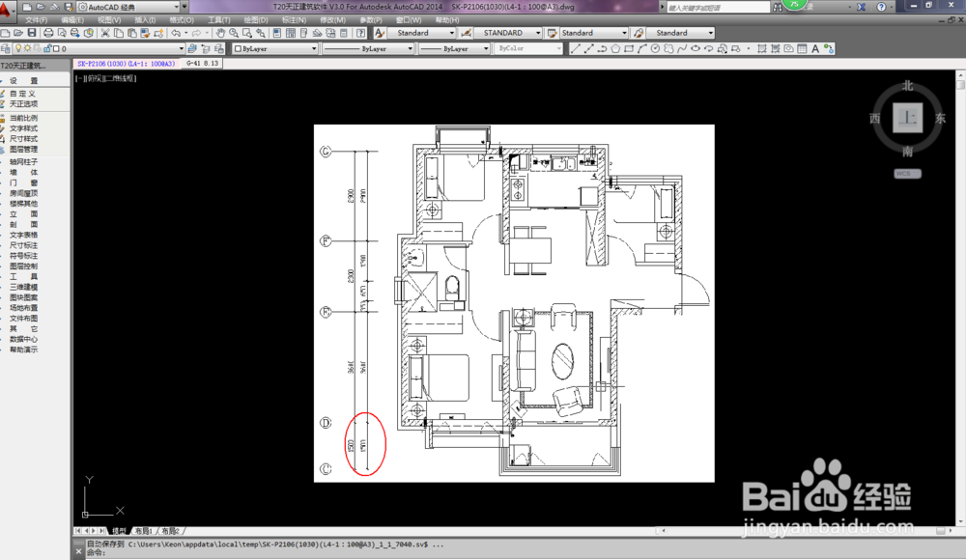
Task: Select the Table tool icon
Action: (802, 48)
